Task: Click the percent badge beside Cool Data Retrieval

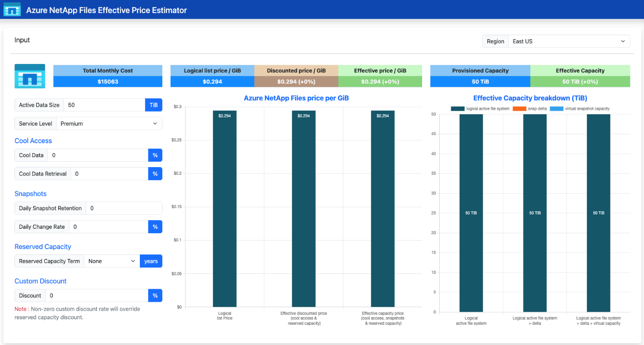Action: (x=155, y=173)
